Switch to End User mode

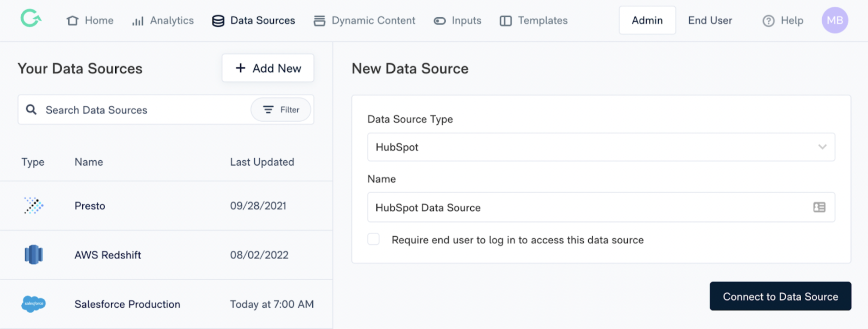coord(710,20)
